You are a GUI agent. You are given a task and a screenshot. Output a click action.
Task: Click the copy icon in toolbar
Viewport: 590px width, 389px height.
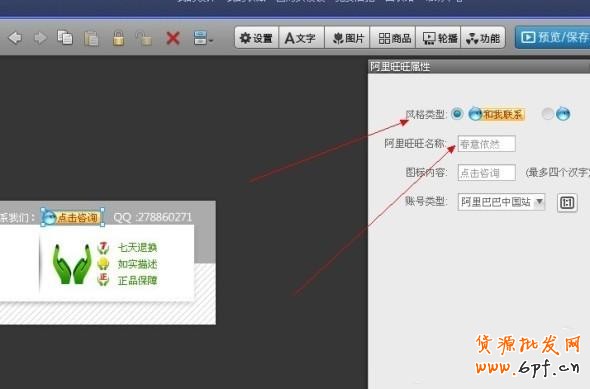(x=65, y=38)
